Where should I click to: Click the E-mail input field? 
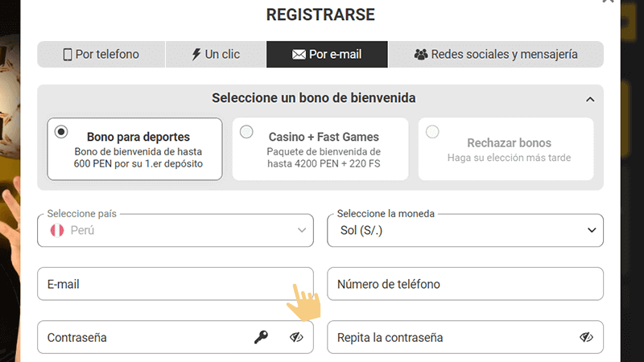(x=161, y=284)
